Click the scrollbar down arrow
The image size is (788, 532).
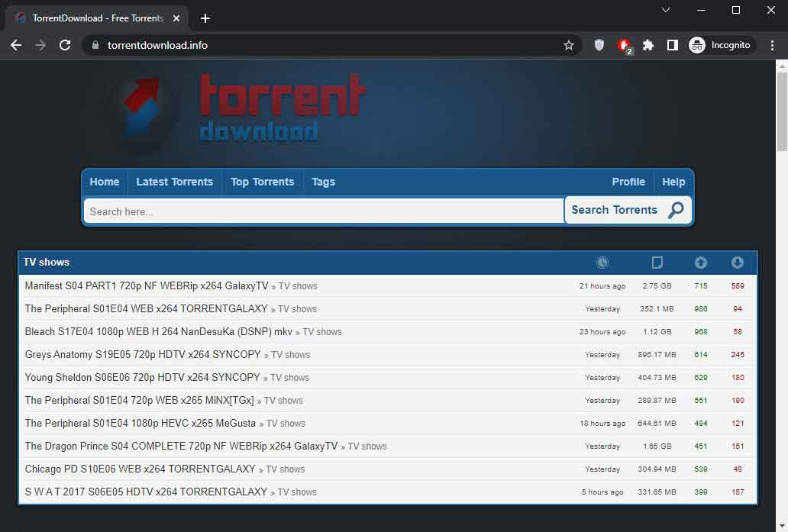[782, 527]
